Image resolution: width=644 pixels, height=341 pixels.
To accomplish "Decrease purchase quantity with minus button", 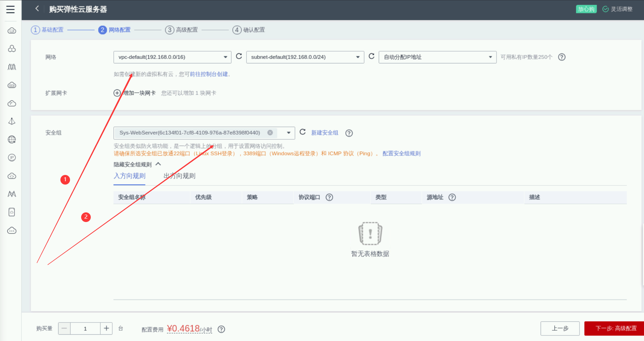I will 64,328.
